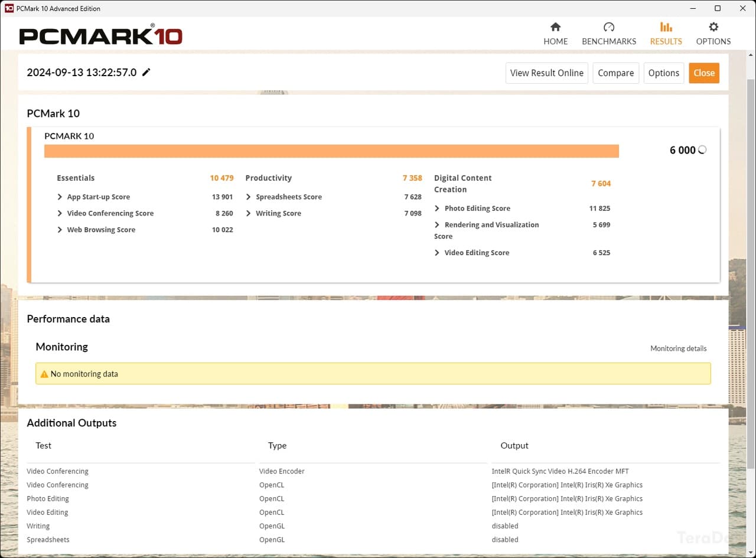Click the PCMARK 10 logo
The width and height of the screenshot is (756, 558).
click(101, 35)
